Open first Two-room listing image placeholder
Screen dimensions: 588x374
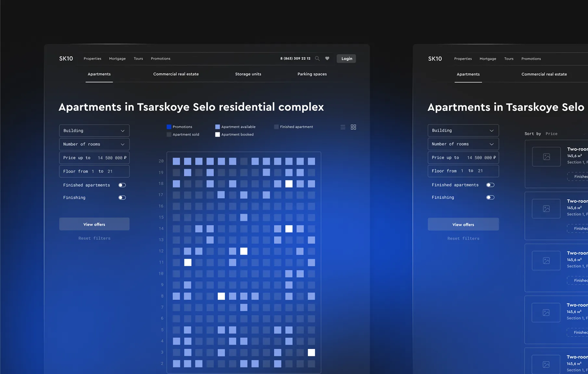[x=546, y=156]
